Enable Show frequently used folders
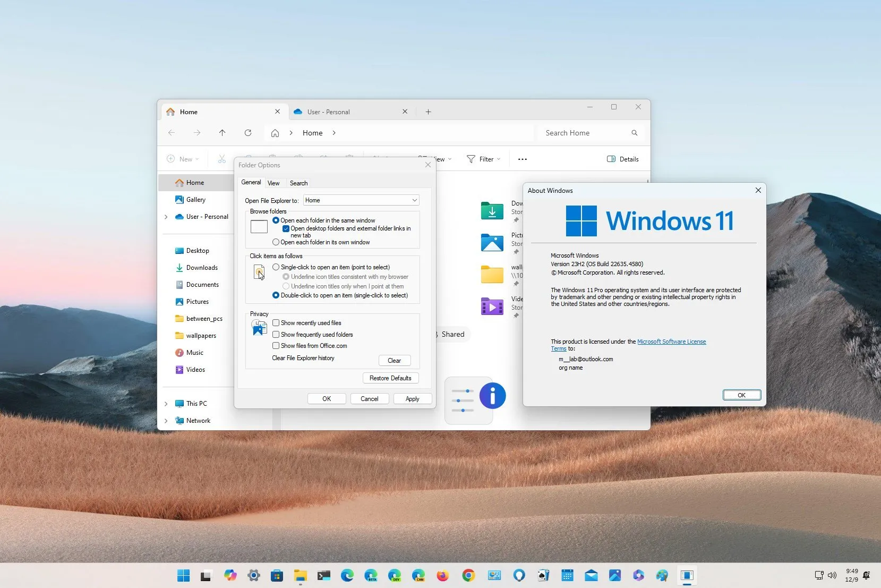 pos(276,335)
